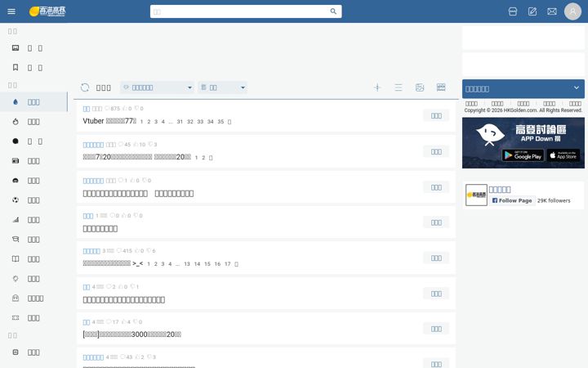Open the hamburger menu in header
This screenshot has height=368, width=588.
(x=11, y=11)
